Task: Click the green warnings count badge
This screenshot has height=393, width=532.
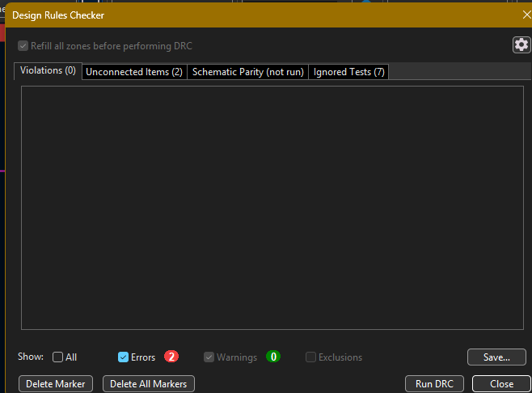Action: [x=273, y=357]
